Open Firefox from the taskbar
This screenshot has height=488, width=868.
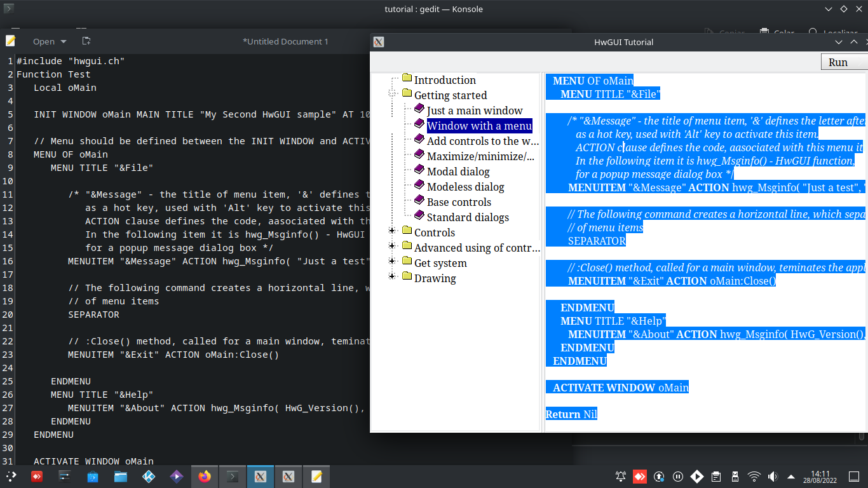(x=204, y=476)
